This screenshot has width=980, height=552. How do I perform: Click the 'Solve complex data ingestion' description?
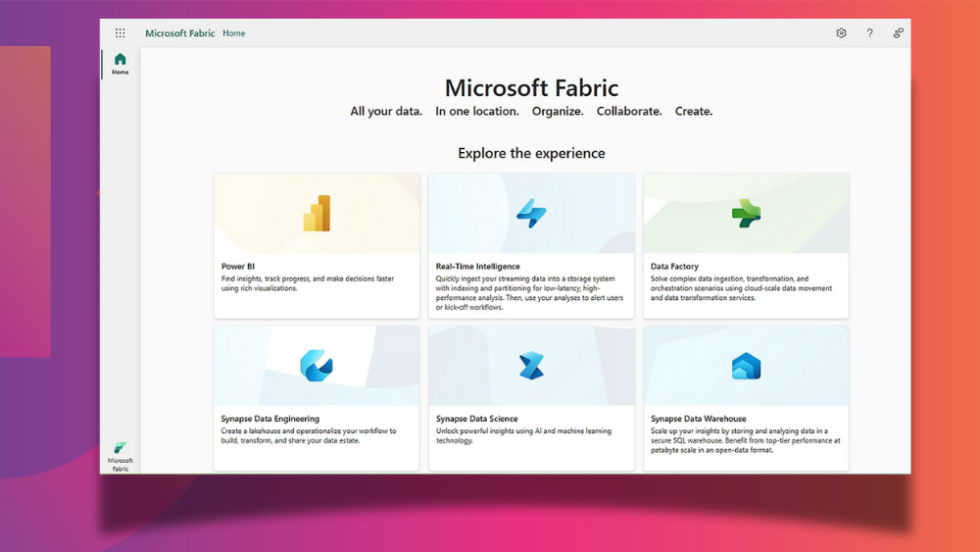pyautogui.click(x=741, y=288)
